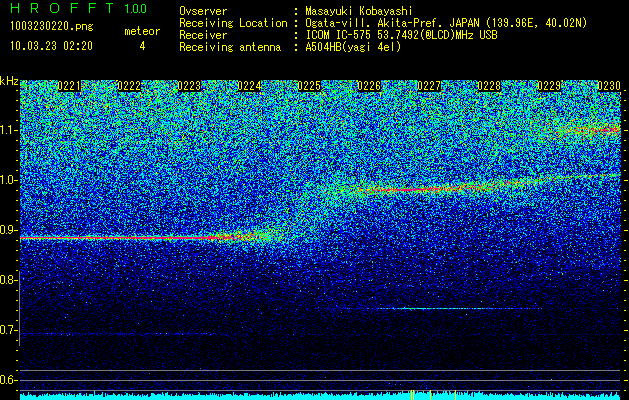Click the meteor label
Image resolution: width=629 pixels, height=400 pixels.
[142, 31]
